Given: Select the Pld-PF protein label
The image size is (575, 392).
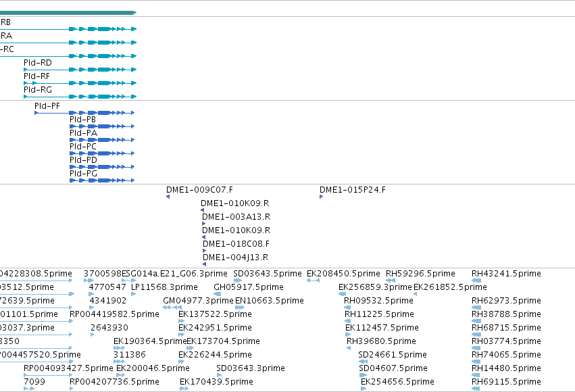Looking at the screenshot, I should (x=47, y=106).
